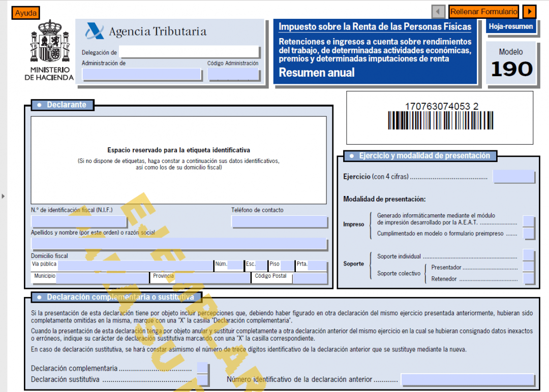549x392 pixels.
Task: Check the Declaración complementaria box
Action: tap(202, 369)
